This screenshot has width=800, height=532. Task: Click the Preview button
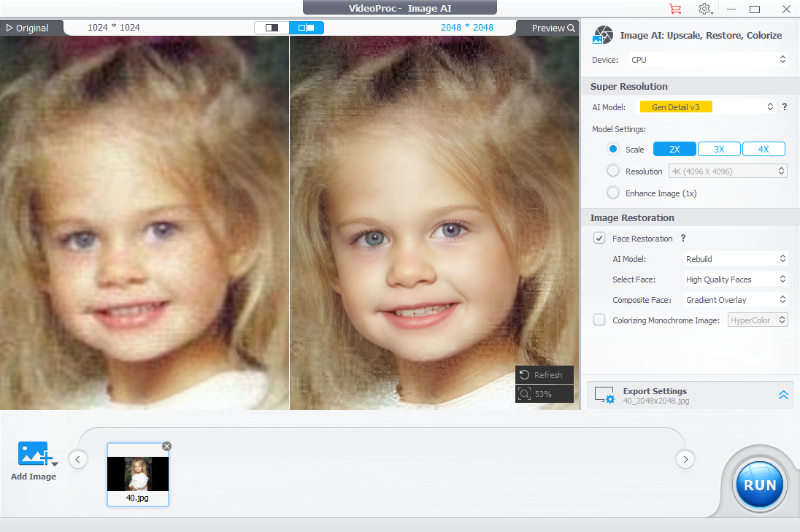point(548,28)
